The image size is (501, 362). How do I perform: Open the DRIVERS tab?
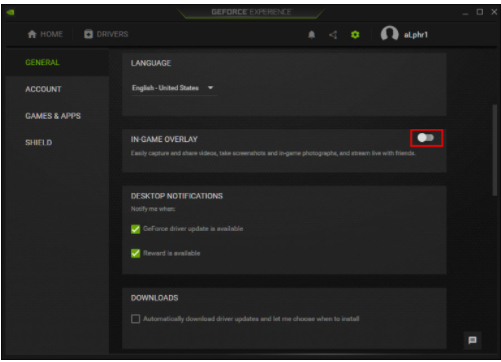(106, 34)
